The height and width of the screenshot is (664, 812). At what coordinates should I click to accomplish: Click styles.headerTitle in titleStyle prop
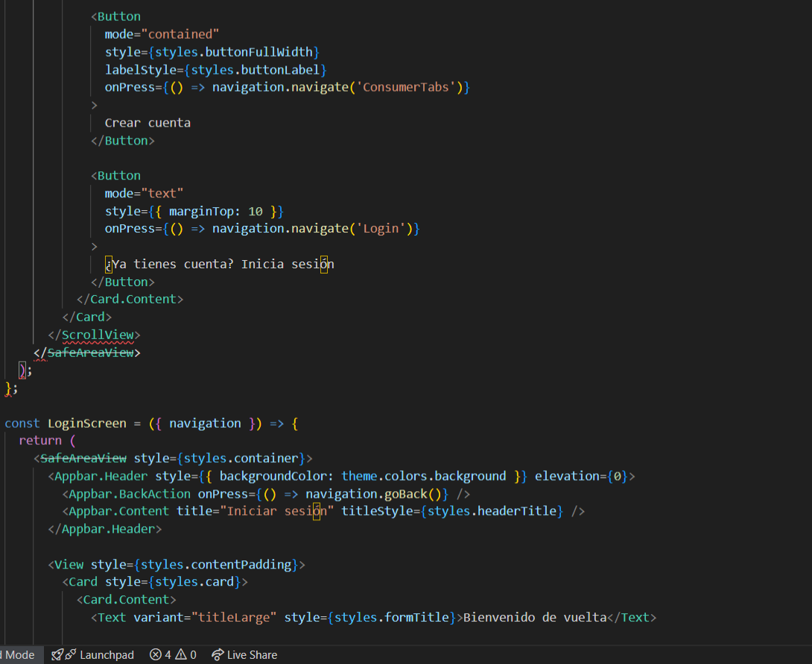coord(492,510)
